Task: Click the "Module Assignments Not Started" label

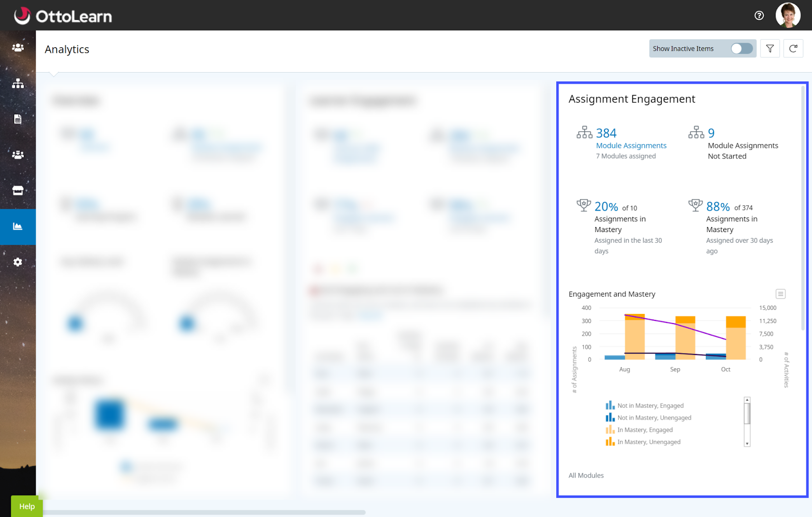Action: (x=743, y=151)
